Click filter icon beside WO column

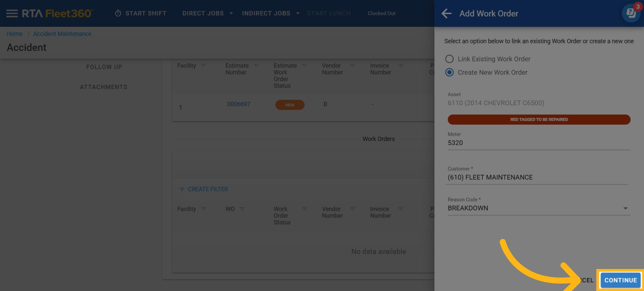click(242, 209)
